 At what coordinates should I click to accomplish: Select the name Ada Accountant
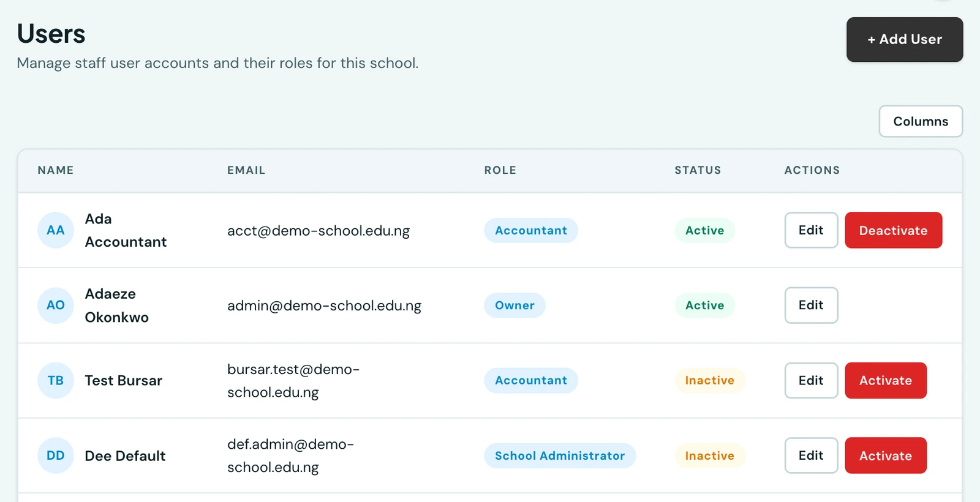point(126,230)
